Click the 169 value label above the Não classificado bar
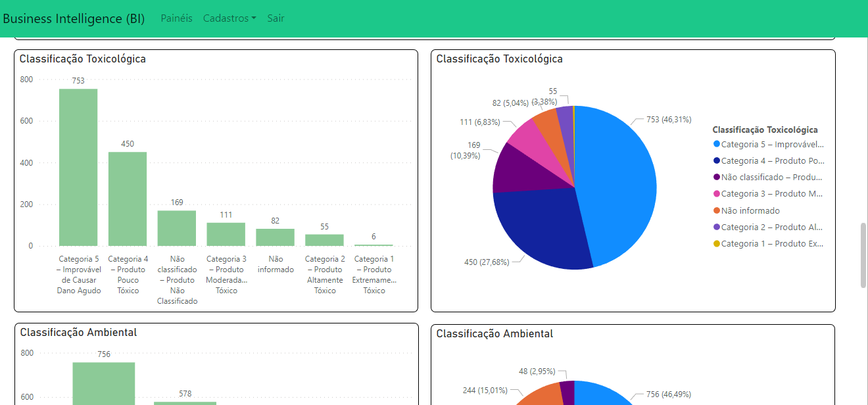This screenshot has width=868, height=405. [177, 202]
